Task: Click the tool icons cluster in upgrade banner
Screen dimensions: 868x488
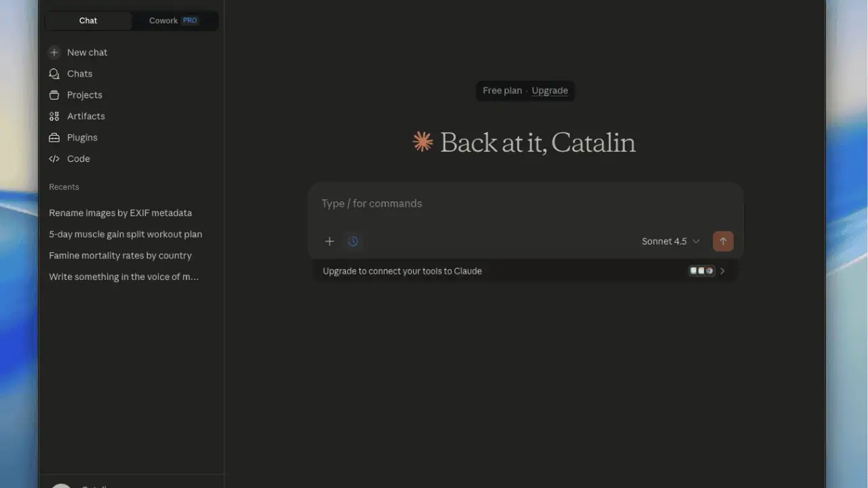Action: [x=702, y=271]
